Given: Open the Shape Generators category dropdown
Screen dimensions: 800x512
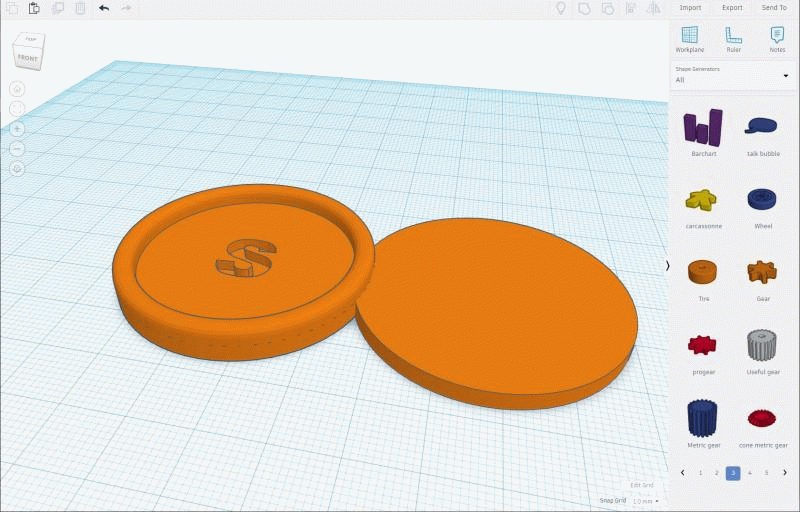Looking at the screenshot, I should pos(734,76).
